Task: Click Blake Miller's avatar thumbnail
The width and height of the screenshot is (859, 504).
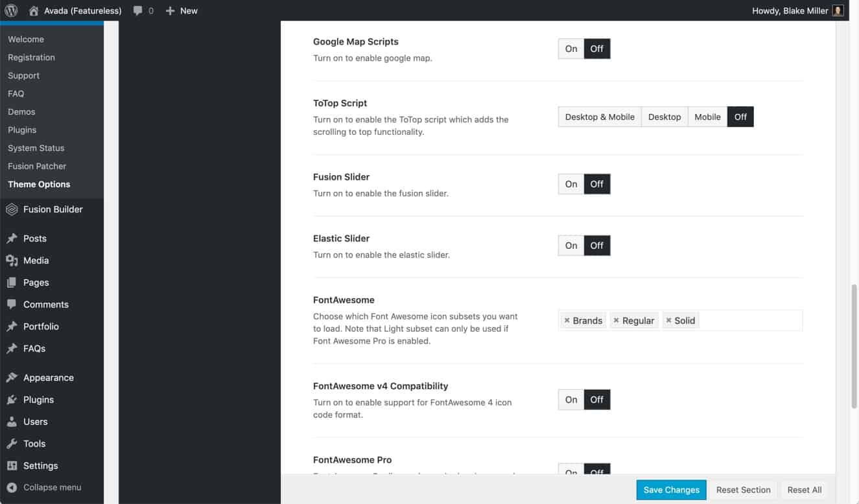Action: tap(838, 10)
